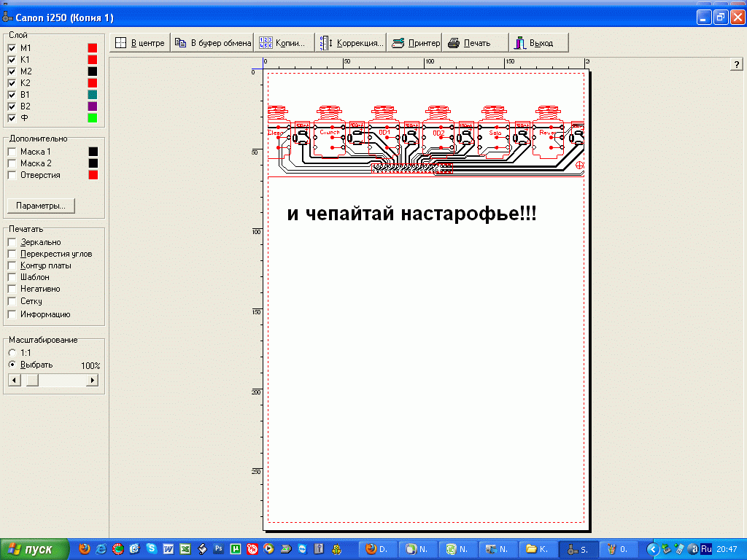This screenshot has height=560, width=747.
Task: Click the 'Печать' print button
Action: click(x=476, y=43)
